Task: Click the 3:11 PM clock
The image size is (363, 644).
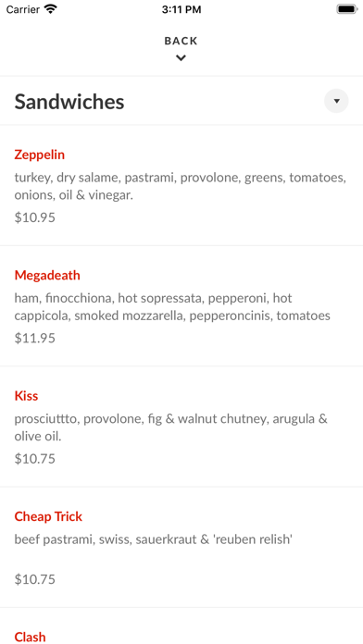Action: click(181, 9)
